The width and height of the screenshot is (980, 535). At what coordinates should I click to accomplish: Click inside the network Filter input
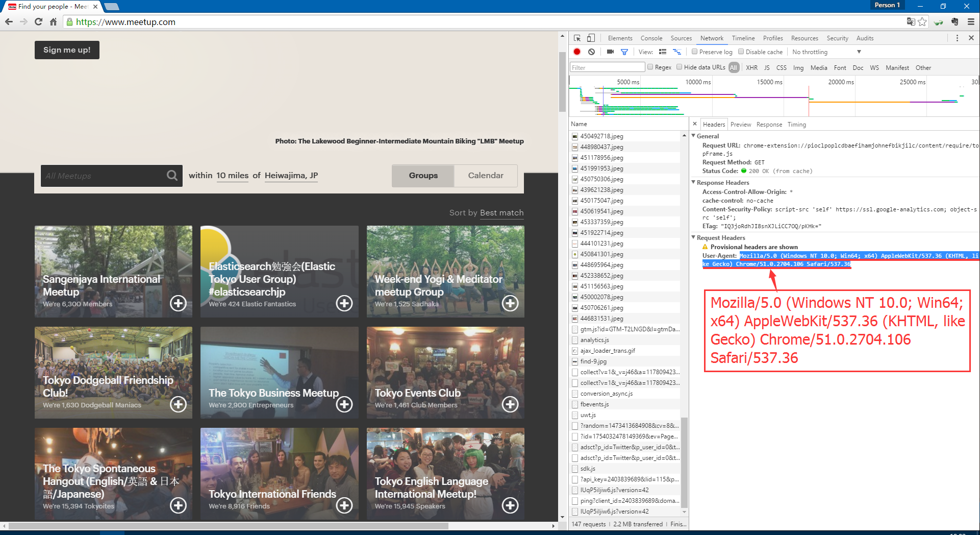click(x=607, y=67)
